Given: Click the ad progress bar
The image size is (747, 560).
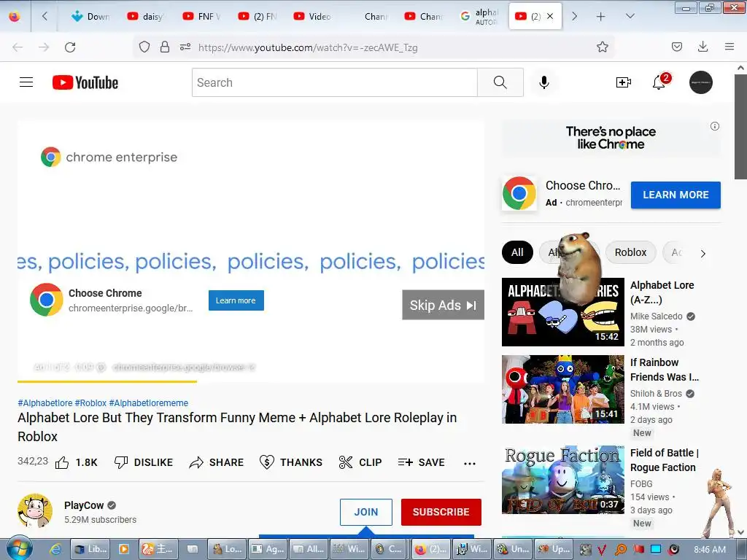Looking at the screenshot, I should point(251,381).
